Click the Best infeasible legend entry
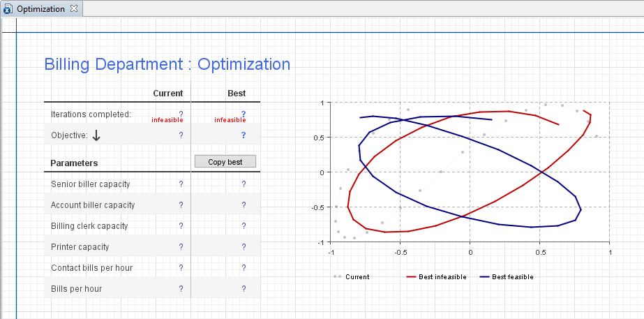Image resolution: width=644 pixels, height=319 pixels. tap(437, 277)
